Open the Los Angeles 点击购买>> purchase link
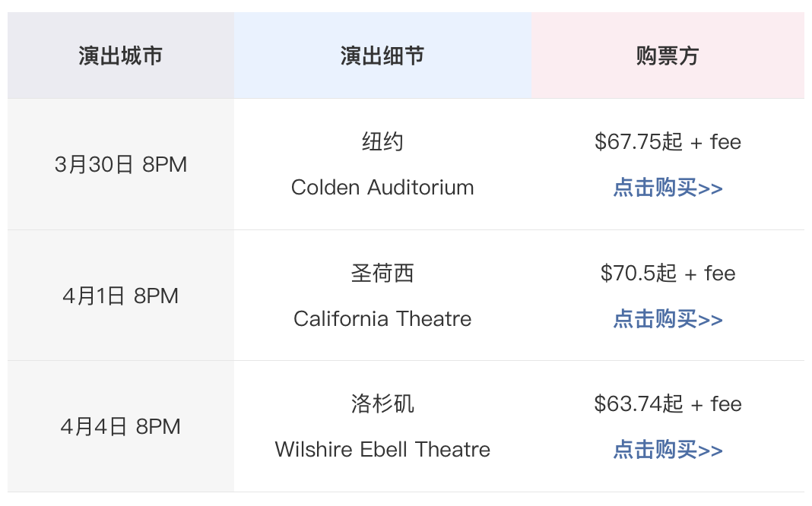The width and height of the screenshot is (812, 506). click(668, 449)
